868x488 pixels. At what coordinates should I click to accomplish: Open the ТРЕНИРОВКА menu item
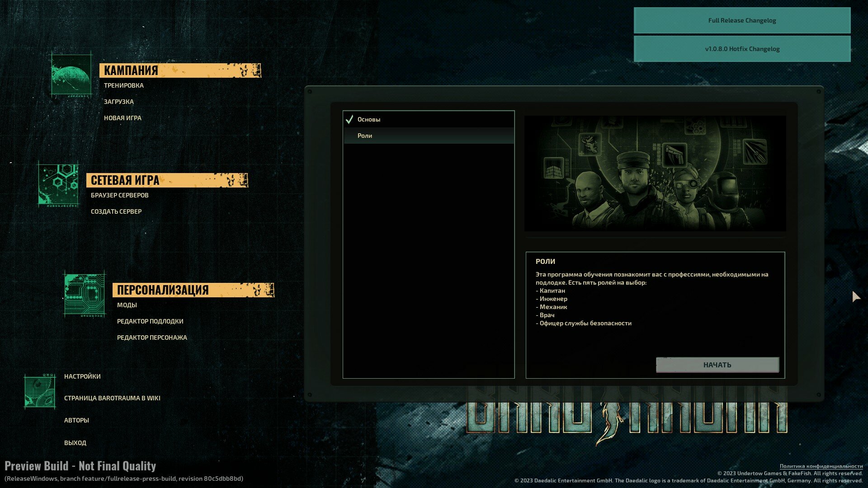click(x=124, y=85)
